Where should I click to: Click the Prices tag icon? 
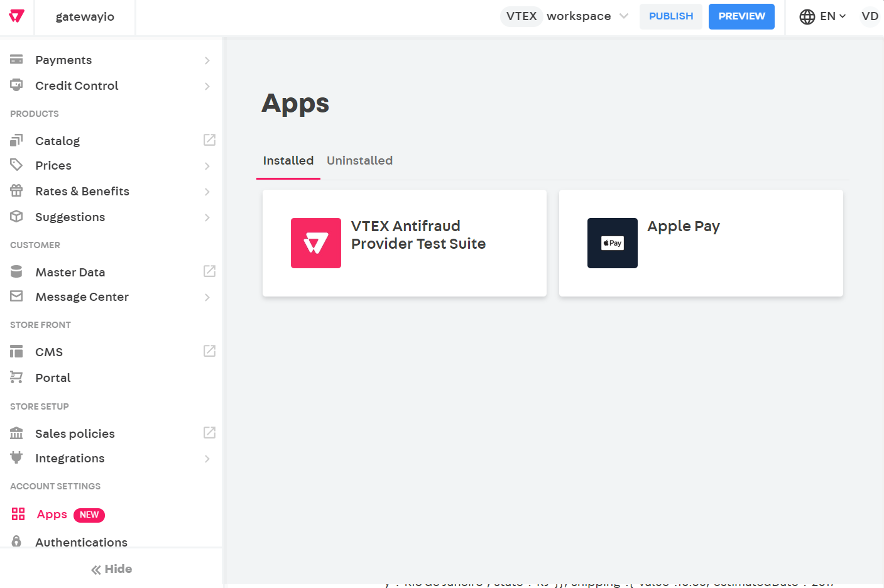click(x=17, y=165)
